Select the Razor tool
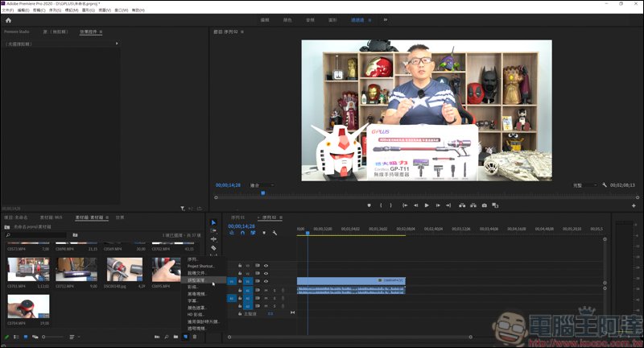Viewport: 644px width, 348px height. [x=213, y=248]
